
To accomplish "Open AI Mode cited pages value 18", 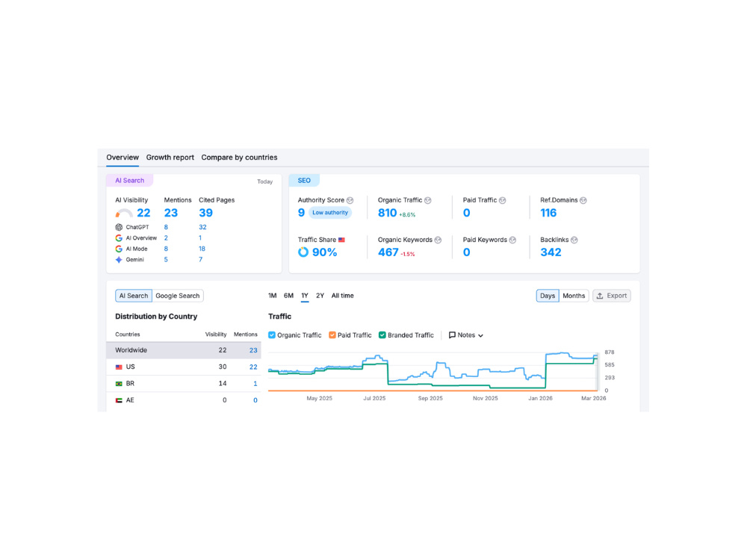I will pyautogui.click(x=202, y=249).
